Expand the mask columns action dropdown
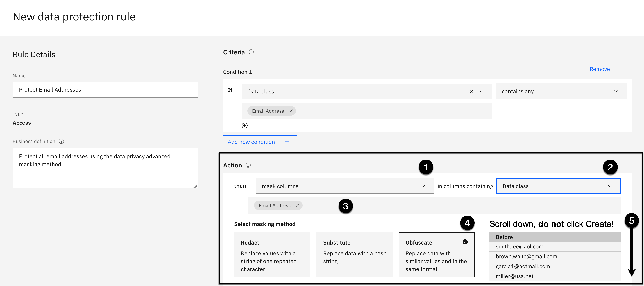 (x=344, y=186)
